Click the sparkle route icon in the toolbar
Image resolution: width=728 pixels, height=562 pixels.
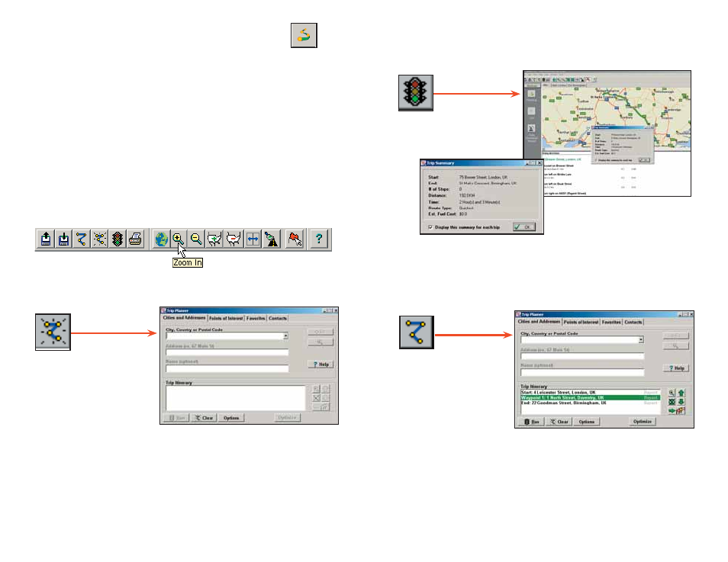pos(99,239)
